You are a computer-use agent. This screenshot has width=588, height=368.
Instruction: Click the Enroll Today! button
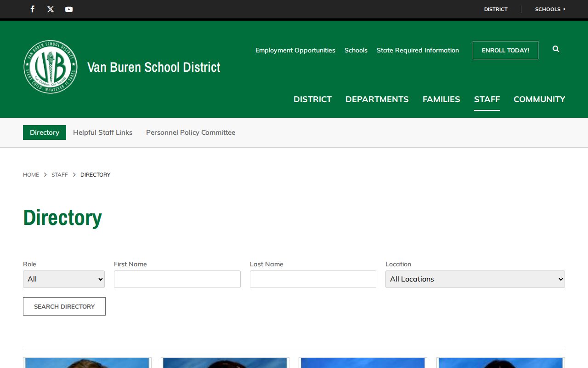[505, 50]
